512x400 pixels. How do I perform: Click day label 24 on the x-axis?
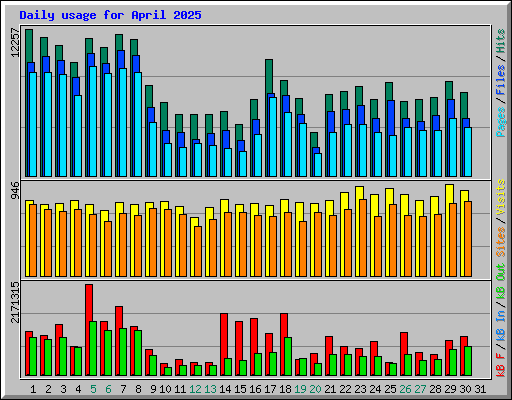coord(375,389)
